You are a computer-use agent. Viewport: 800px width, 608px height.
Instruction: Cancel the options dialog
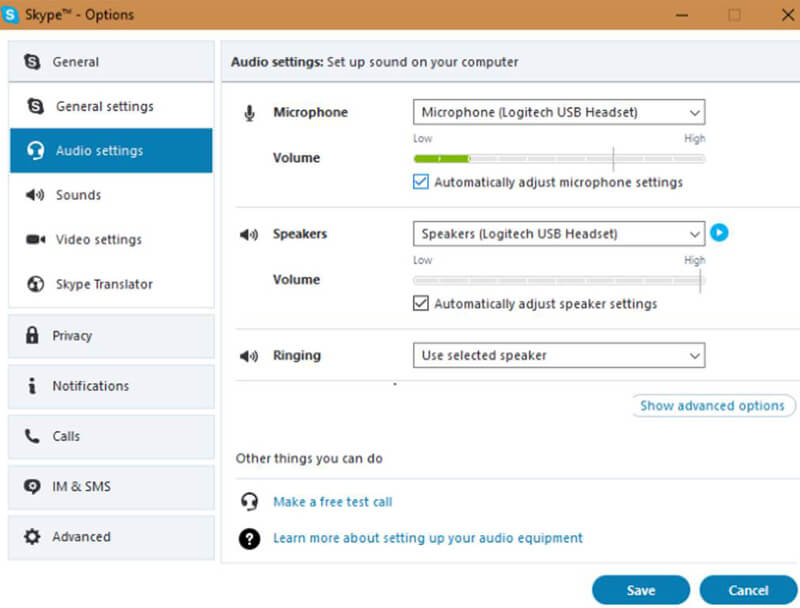[x=748, y=590]
